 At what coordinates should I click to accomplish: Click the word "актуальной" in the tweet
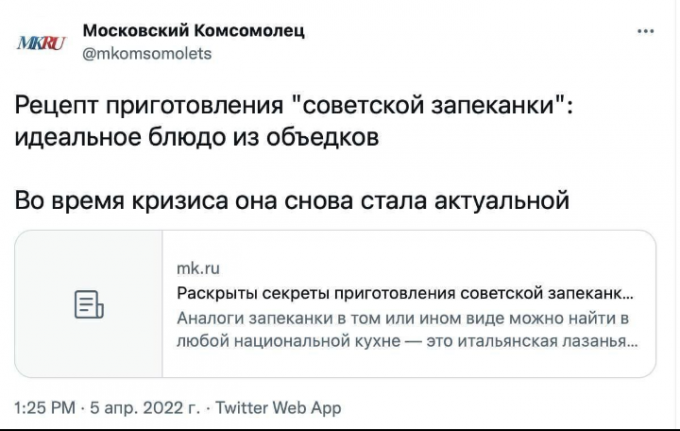(502, 201)
